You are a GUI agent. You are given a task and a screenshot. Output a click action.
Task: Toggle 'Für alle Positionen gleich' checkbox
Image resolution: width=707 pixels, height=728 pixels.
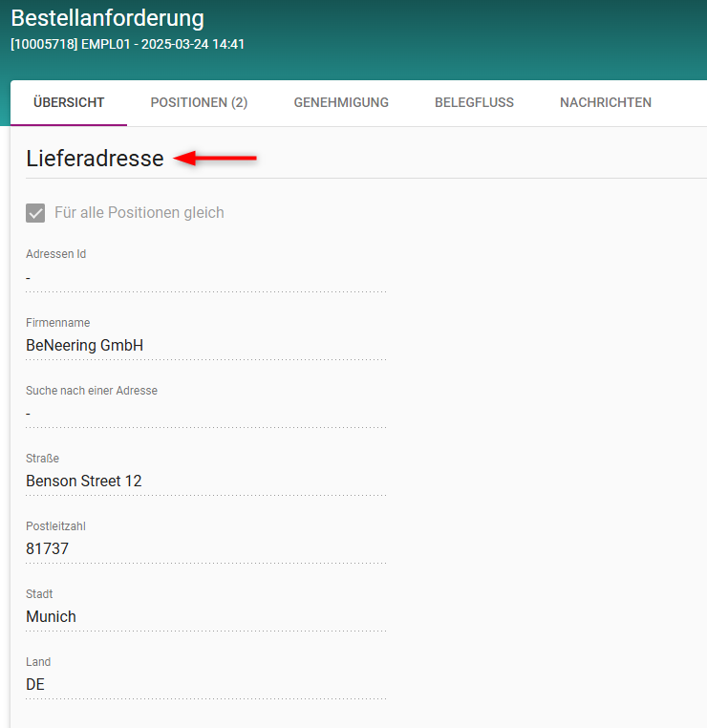(35, 213)
